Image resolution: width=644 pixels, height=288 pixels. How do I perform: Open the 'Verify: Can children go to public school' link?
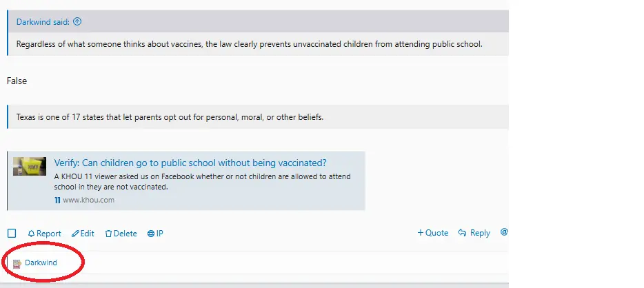coord(190,163)
